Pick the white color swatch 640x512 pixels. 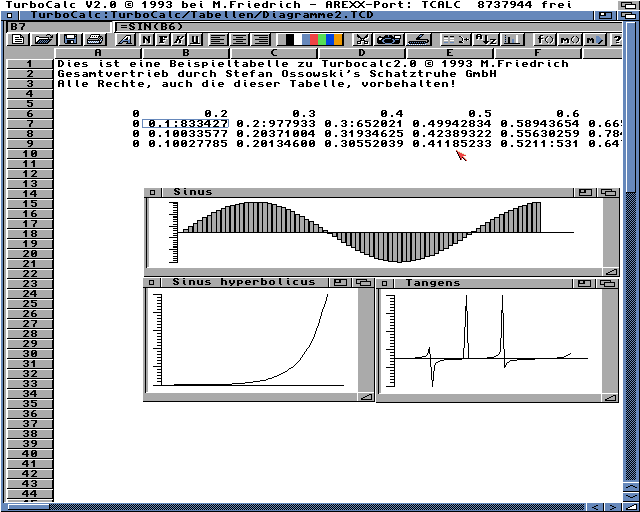coord(298,40)
